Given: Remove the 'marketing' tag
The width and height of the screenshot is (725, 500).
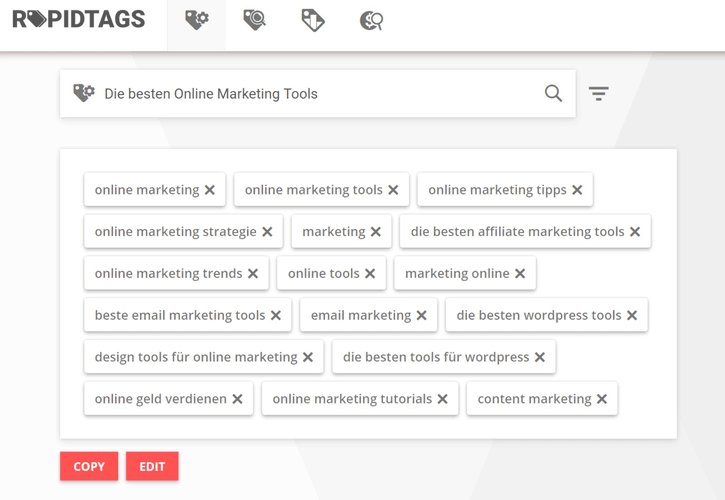Looking at the screenshot, I should click(376, 232).
